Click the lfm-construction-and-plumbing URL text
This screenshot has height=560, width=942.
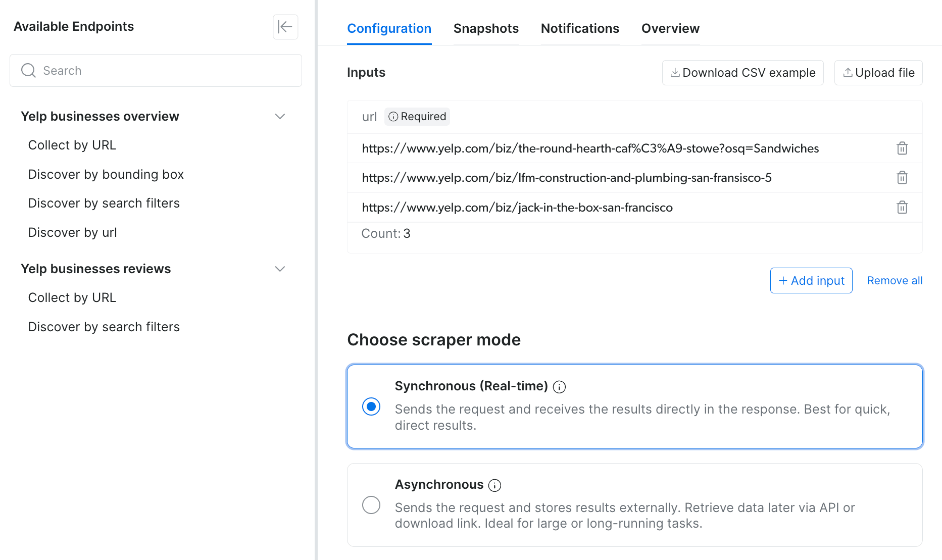point(567,178)
